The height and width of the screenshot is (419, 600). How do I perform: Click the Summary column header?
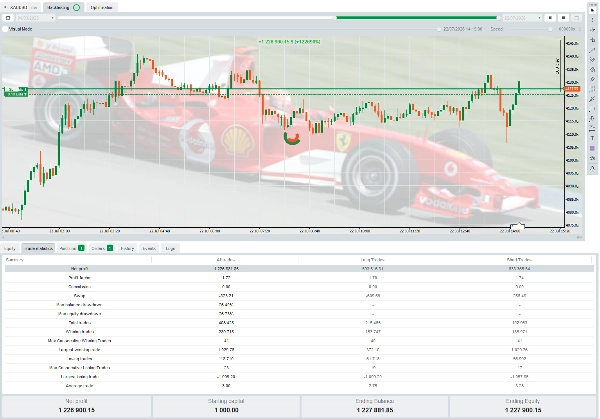78,259
